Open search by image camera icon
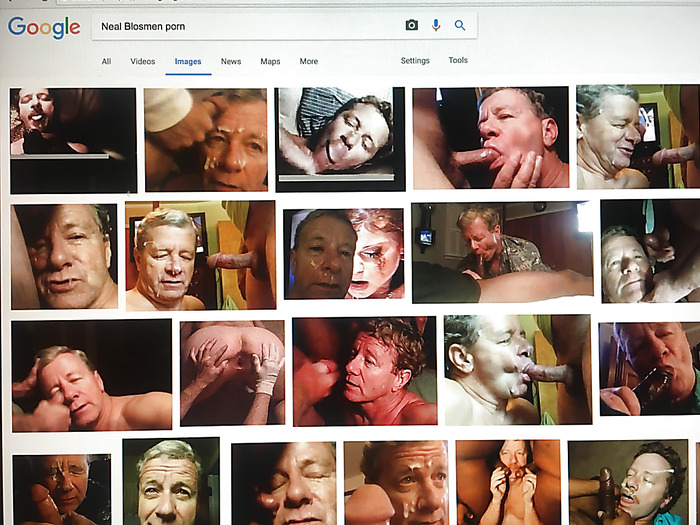Image resolution: width=700 pixels, height=525 pixels. pyautogui.click(x=412, y=25)
